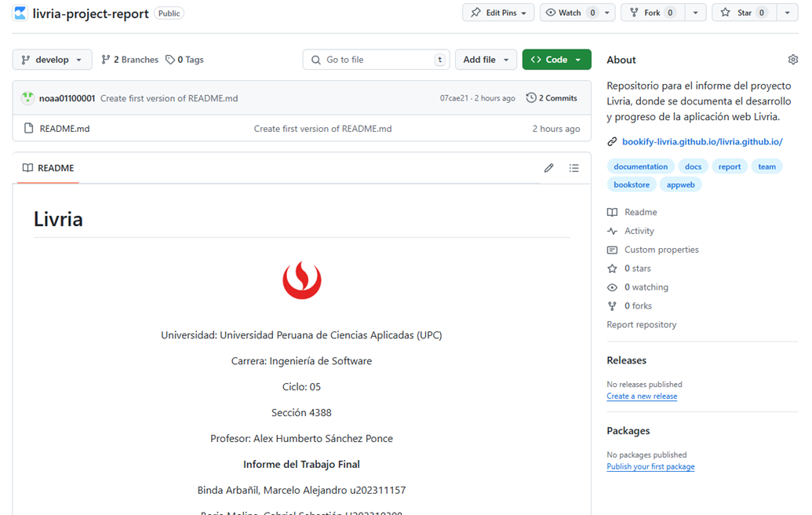Click the Custom properties icon

(612, 250)
